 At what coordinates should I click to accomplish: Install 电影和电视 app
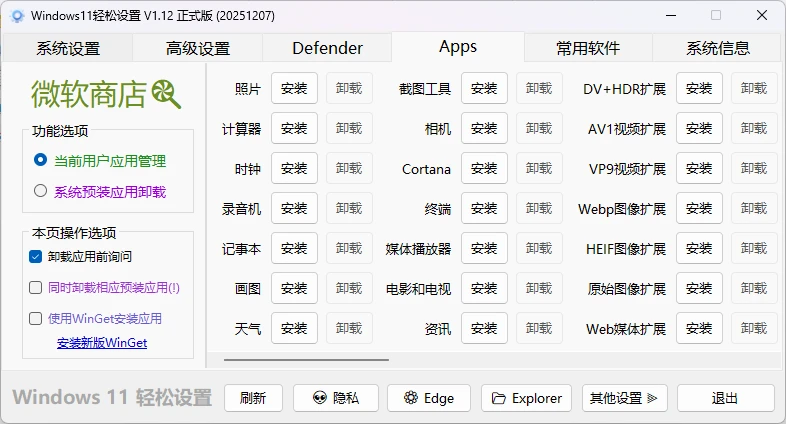[x=484, y=288]
